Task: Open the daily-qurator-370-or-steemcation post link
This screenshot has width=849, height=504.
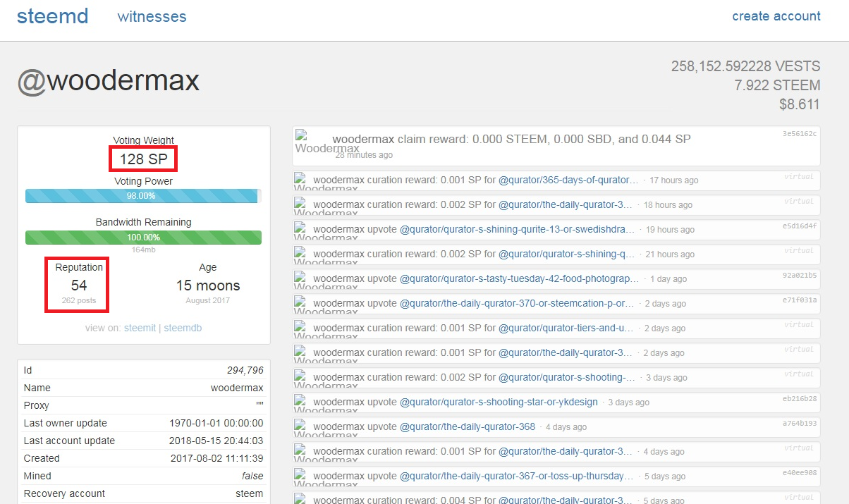Action: [517, 303]
